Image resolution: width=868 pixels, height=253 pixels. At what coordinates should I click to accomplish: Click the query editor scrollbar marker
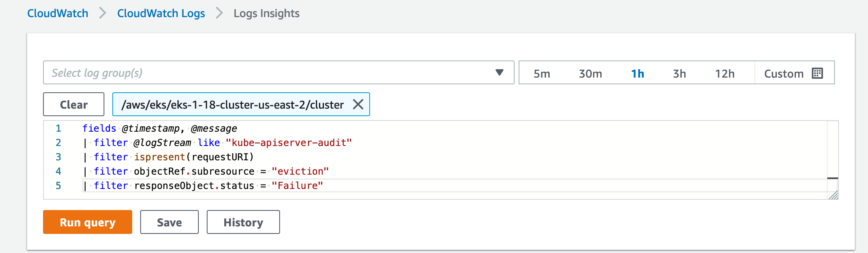pos(833,178)
